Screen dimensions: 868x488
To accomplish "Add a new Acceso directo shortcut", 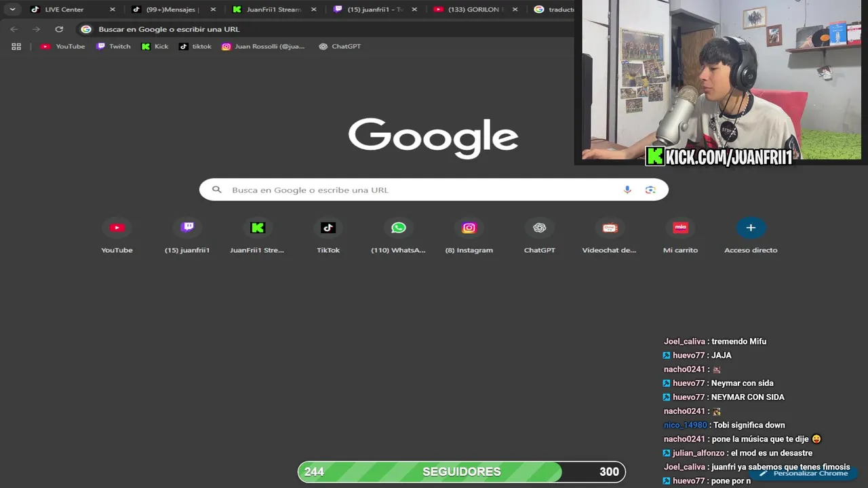I will (x=751, y=235).
